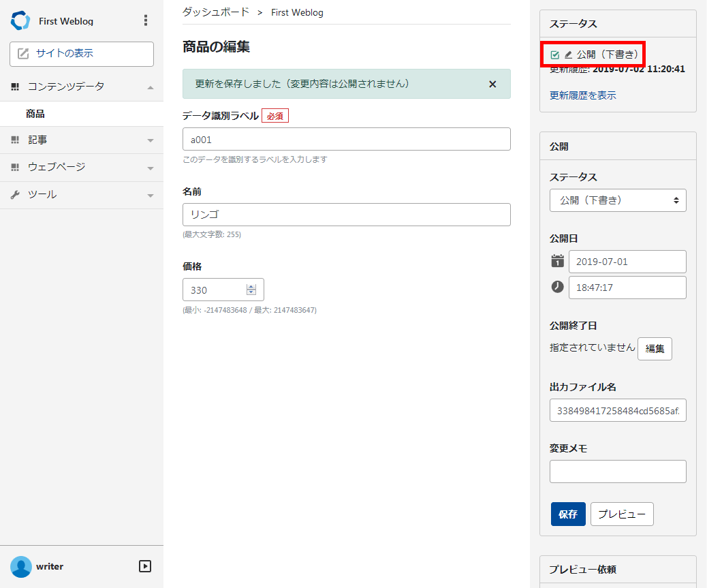Open the three-dot site menu
Viewport: 707px width, 588px height.
point(145,20)
